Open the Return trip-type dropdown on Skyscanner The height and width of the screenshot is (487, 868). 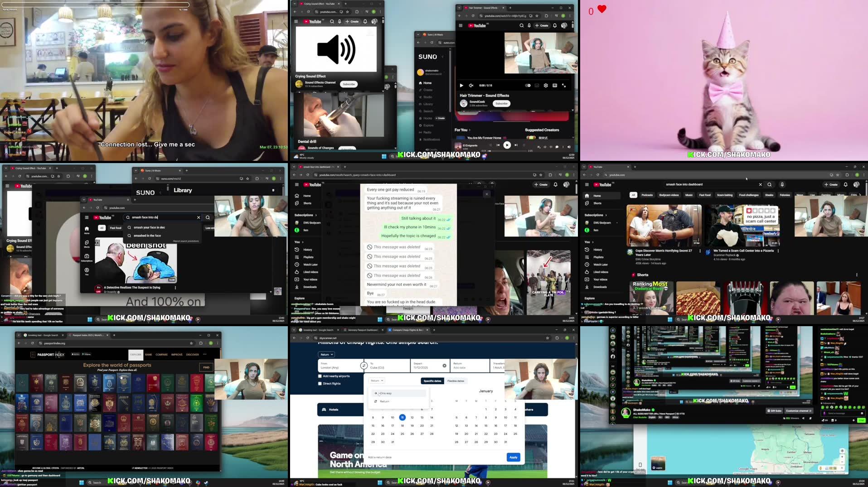click(x=377, y=381)
